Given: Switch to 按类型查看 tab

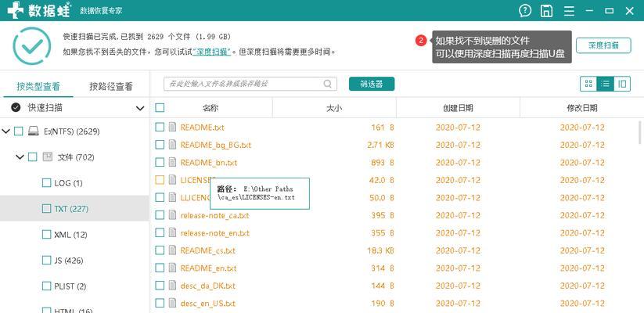Looking at the screenshot, I should click(x=38, y=86).
